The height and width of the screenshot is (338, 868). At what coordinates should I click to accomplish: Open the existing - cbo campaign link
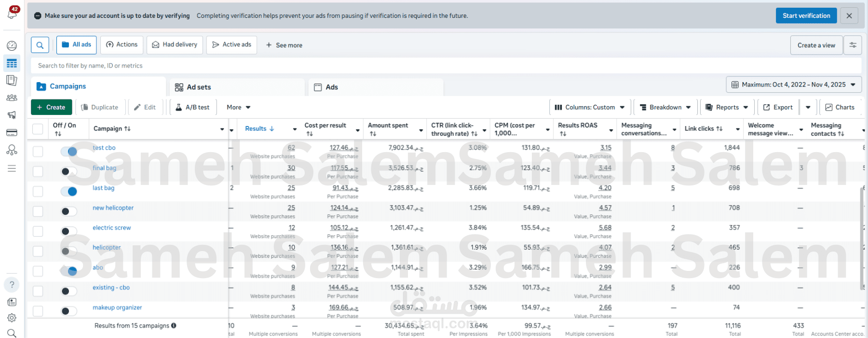coord(111,288)
